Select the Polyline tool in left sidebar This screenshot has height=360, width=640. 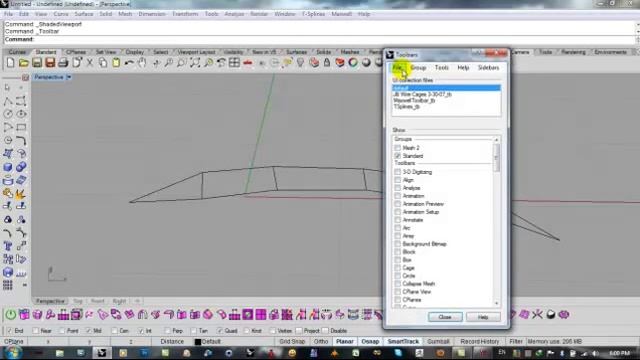pyautogui.click(x=8, y=101)
